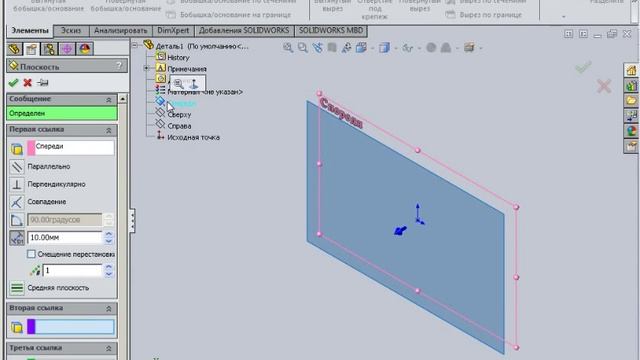Select Исходная точка in the tree
This screenshot has width=640, height=360.
click(x=193, y=138)
